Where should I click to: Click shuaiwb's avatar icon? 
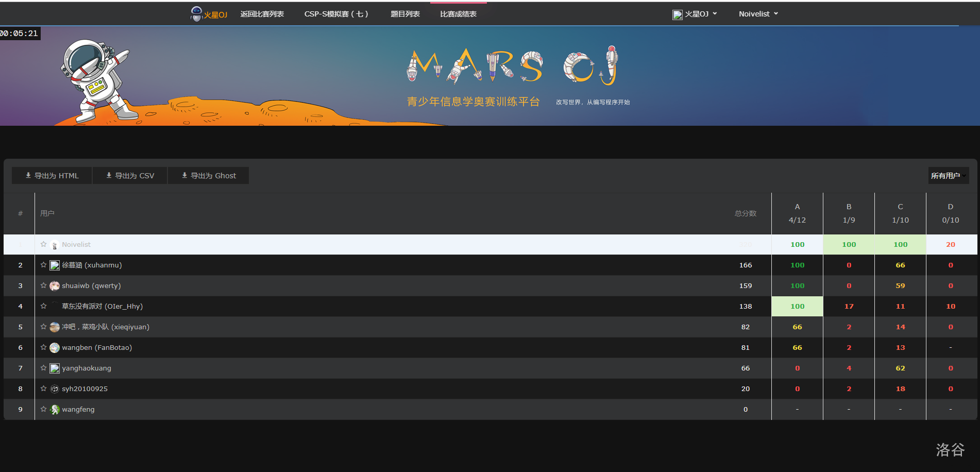coord(55,286)
